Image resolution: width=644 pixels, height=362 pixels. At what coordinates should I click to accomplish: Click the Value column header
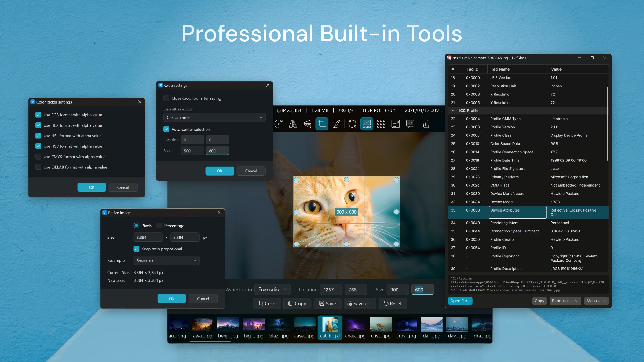click(x=578, y=69)
